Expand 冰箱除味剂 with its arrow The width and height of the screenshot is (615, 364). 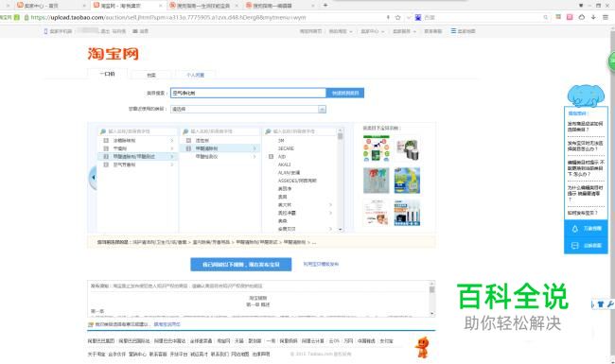point(172,140)
